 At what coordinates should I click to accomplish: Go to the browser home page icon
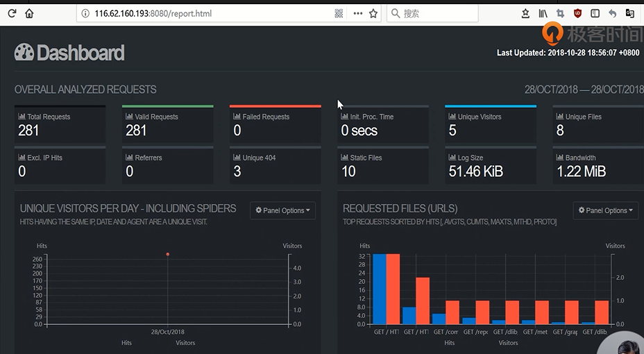click(29, 14)
